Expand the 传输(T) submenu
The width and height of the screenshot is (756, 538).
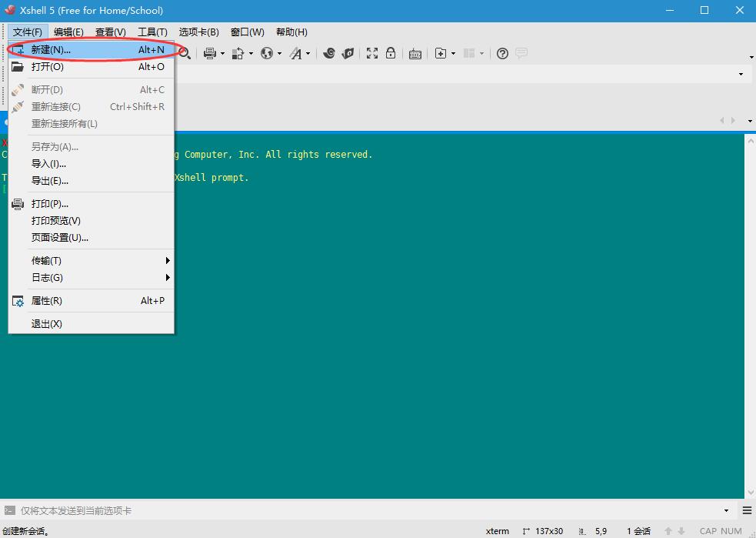(x=91, y=261)
